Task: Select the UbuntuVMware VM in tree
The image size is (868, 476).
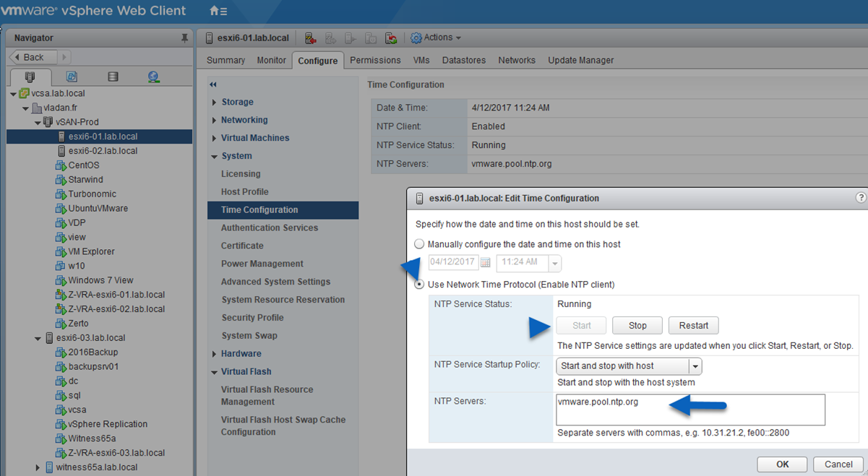Action: pyautogui.click(x=98, y=209)
